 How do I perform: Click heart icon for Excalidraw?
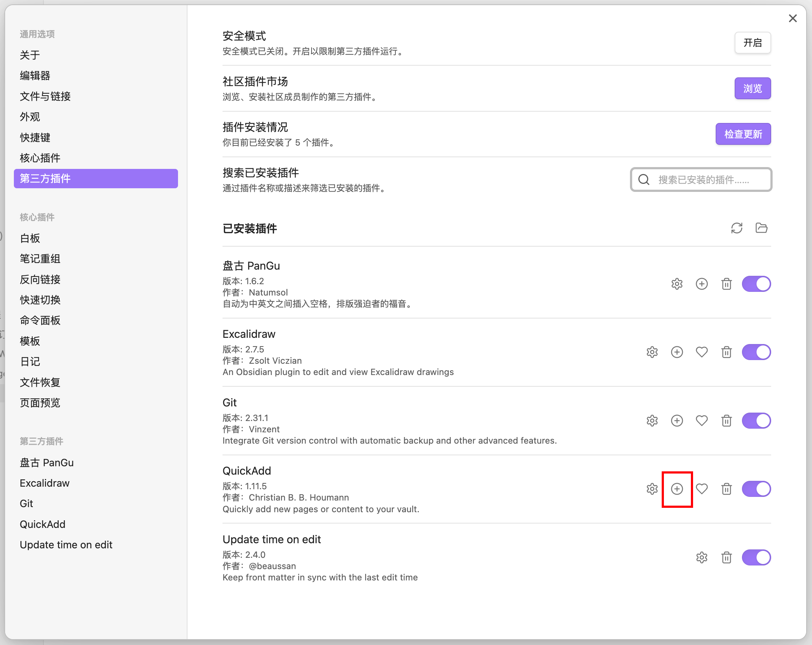pos(701,352)
